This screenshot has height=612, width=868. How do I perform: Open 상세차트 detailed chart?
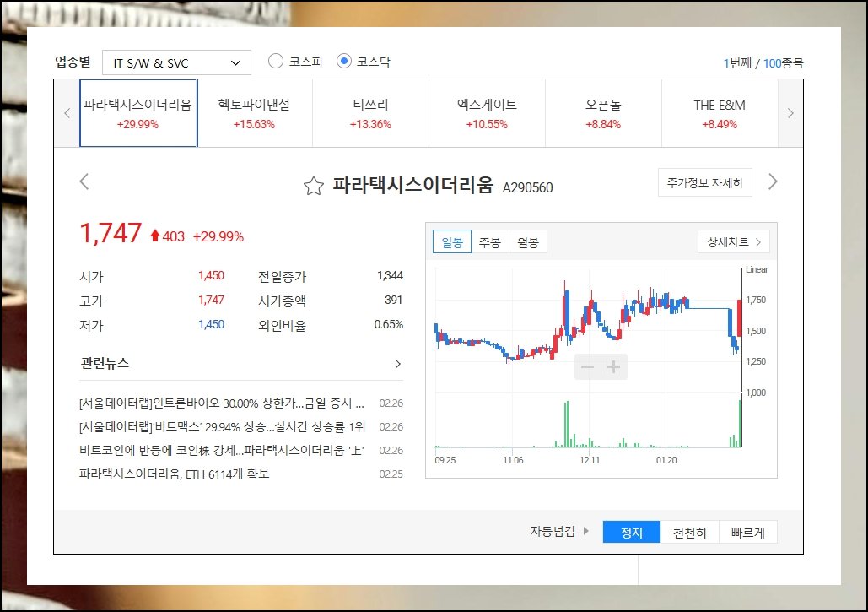(x=734, y=241)
